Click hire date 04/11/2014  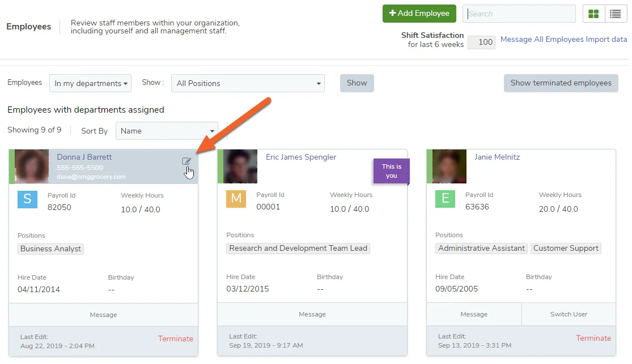click(39, 289)
